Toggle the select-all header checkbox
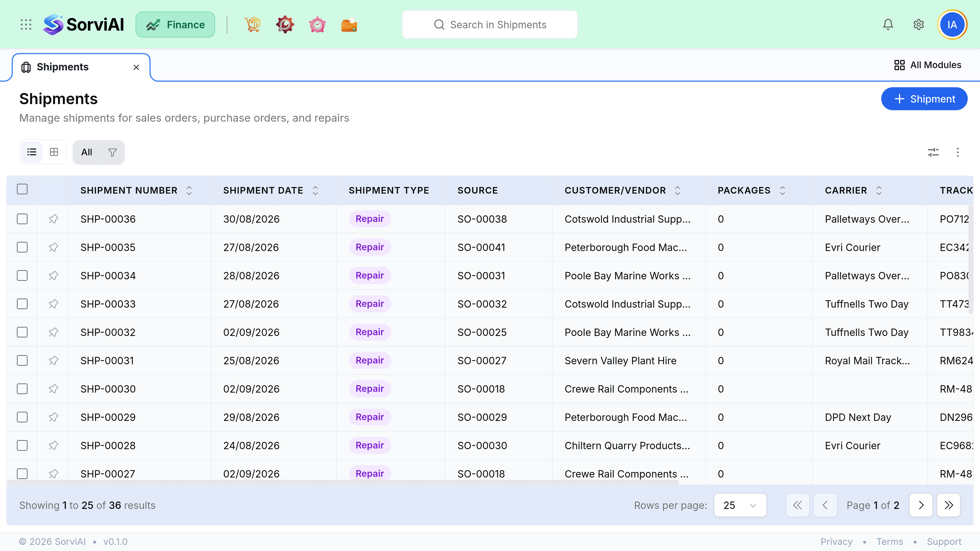 22,189
